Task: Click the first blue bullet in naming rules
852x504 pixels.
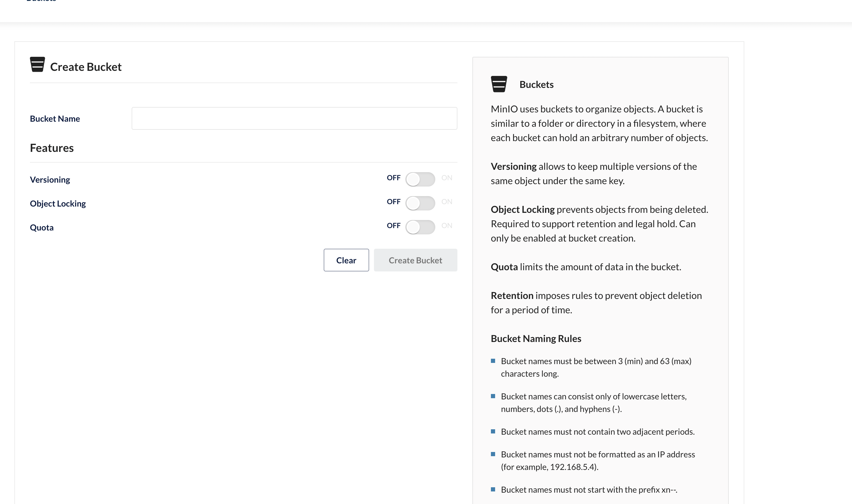Action: (x=493, y=361)
